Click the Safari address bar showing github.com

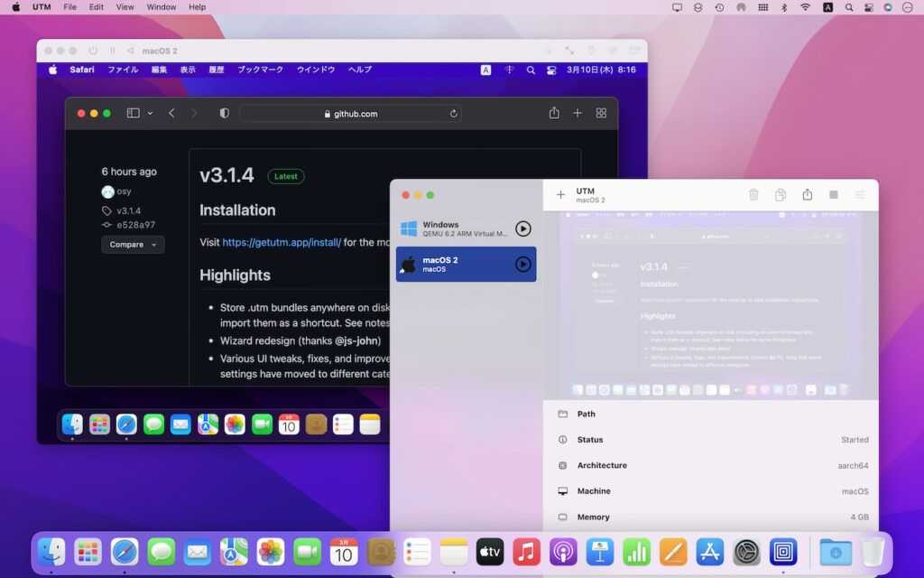(x=350, y=113)
